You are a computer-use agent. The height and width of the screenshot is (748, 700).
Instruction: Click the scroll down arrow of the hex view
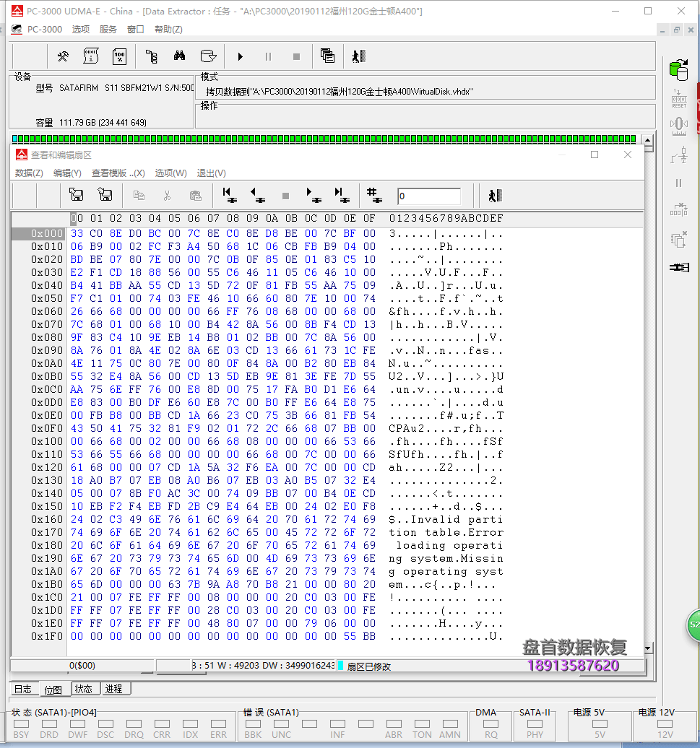coord(648,648)
